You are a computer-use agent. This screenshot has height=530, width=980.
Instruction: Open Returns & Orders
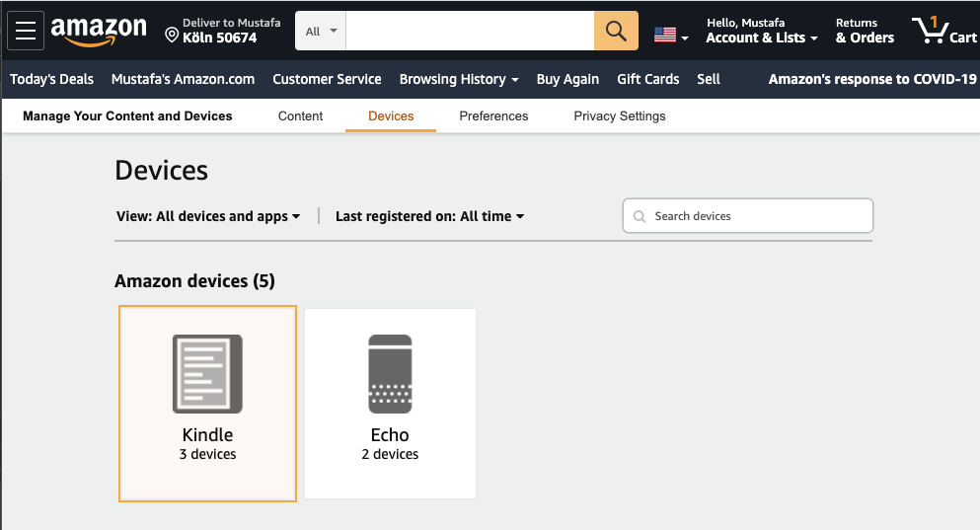click(865, 31)
